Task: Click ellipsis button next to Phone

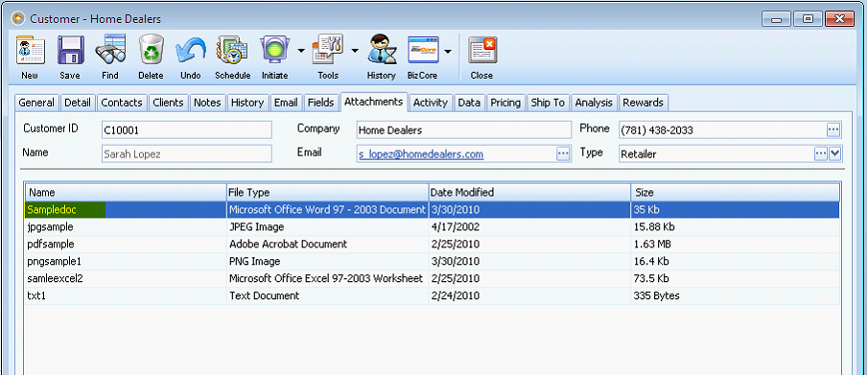Action: [833, 130]
